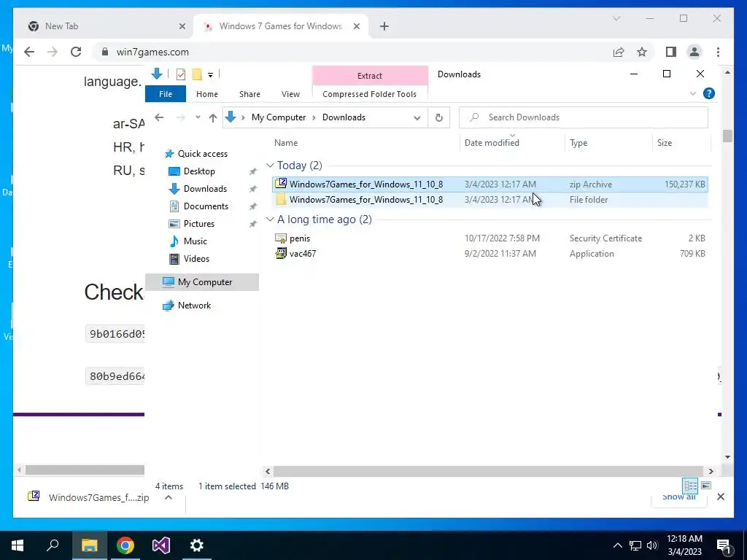This screenshot has width=747, height=560.
Task: Select the Windows7Games zip Archive file
Action: coord(489,184)
